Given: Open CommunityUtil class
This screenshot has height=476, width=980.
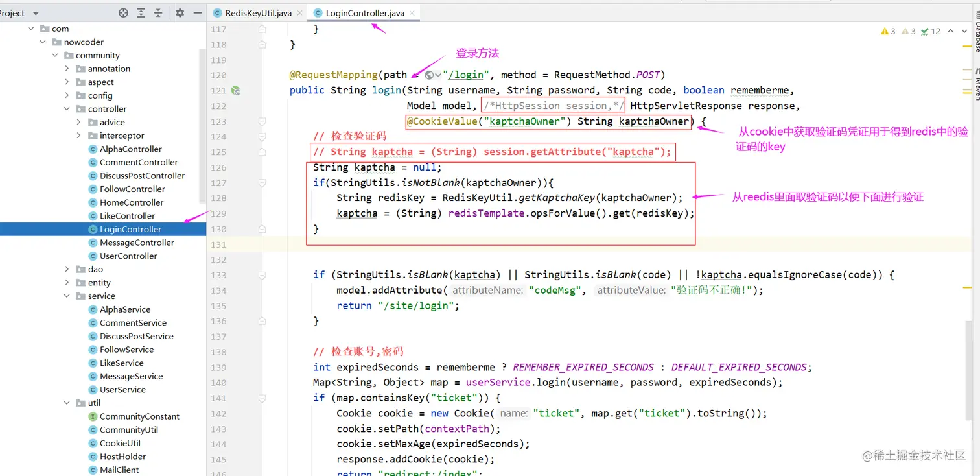Looking at the screenshot, I should [128, 430].
